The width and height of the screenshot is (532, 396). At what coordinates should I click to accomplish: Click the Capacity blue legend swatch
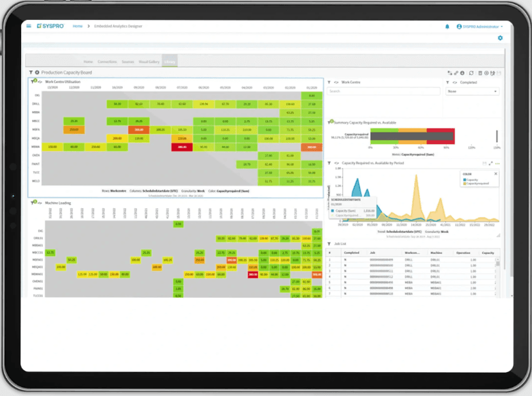click(464, 180)
